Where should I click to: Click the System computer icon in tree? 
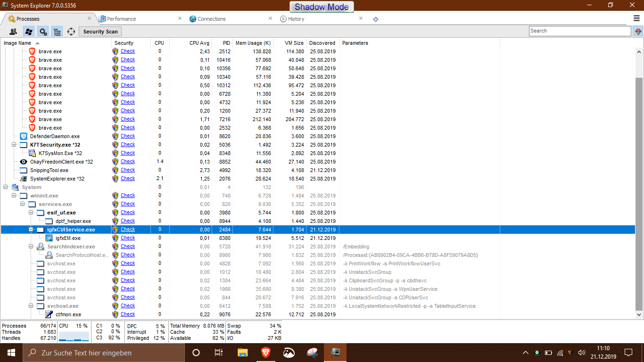point(15,187)
